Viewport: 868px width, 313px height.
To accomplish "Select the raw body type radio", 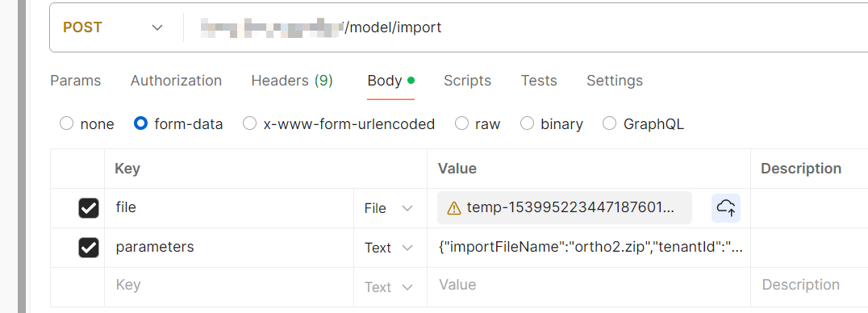I will (461, 123).
